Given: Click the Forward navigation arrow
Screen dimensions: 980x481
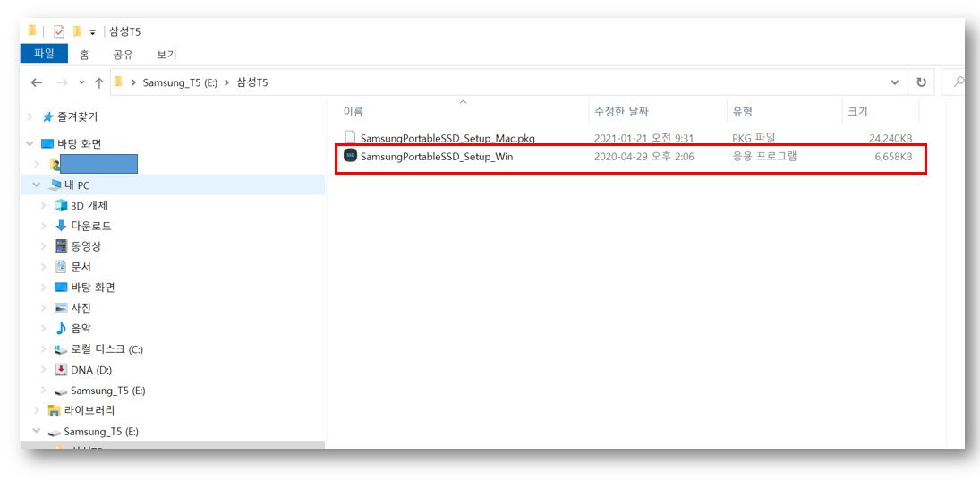Looking at the screenshot, I should [62, 82].
